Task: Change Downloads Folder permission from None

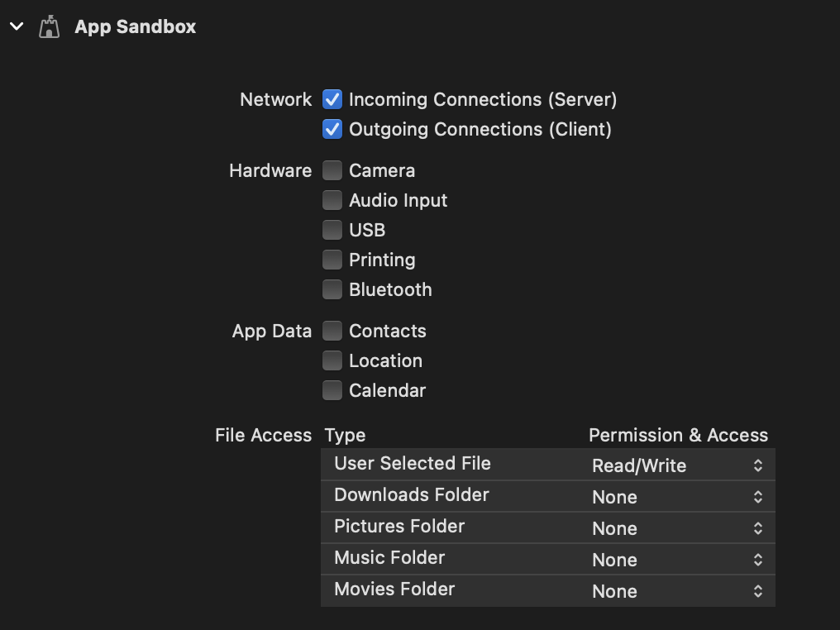Action: pyautogui.click(x=759, y=497)
